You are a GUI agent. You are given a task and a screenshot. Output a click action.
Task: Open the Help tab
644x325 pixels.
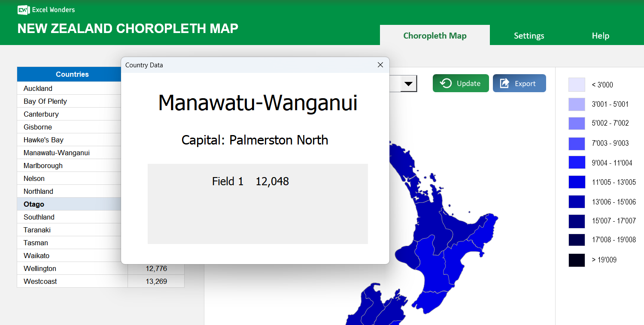tap(600, 36)
